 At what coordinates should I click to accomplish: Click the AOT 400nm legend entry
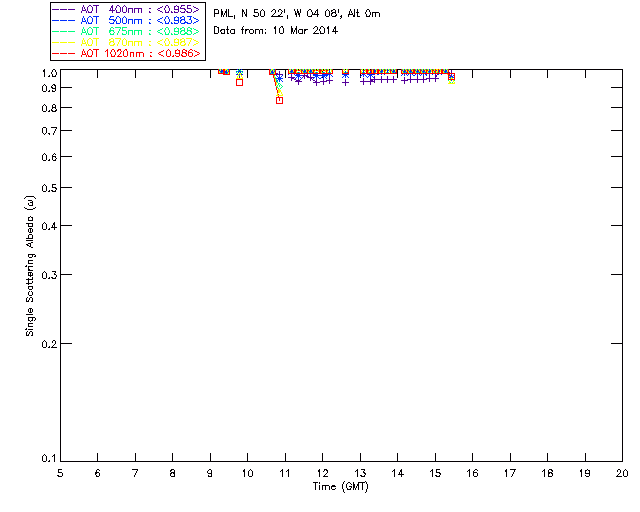click(126, 9)
